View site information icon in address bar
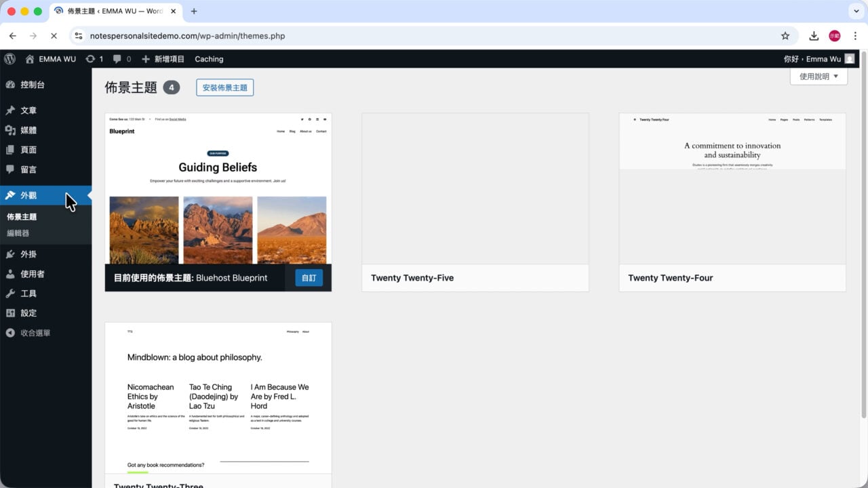Image resolution: width=868 pixels, height=488 pixels. tap(79, 36)
